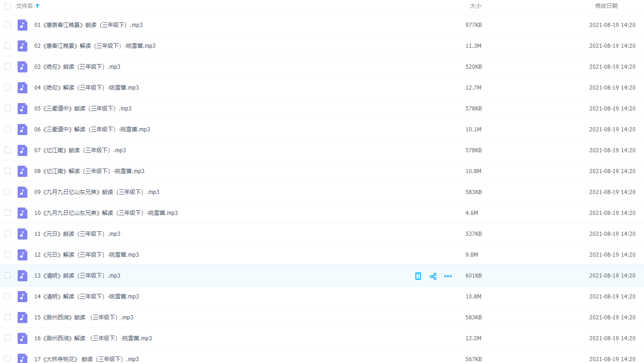Screen dimensions: 644x363
Task: Open the three-dot more menu for 13《清明》
Action: (x=448, y=276)
